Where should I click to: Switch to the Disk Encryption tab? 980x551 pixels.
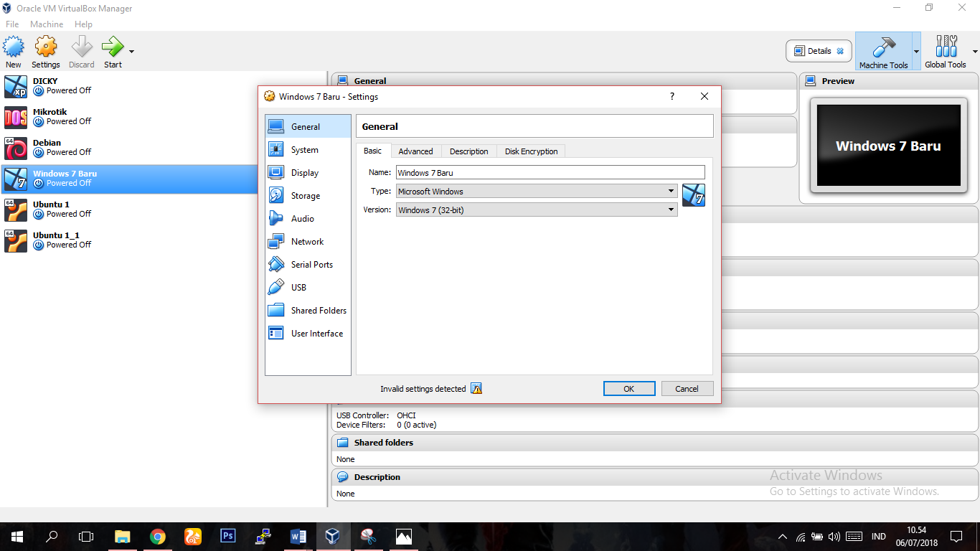point(532,151)
